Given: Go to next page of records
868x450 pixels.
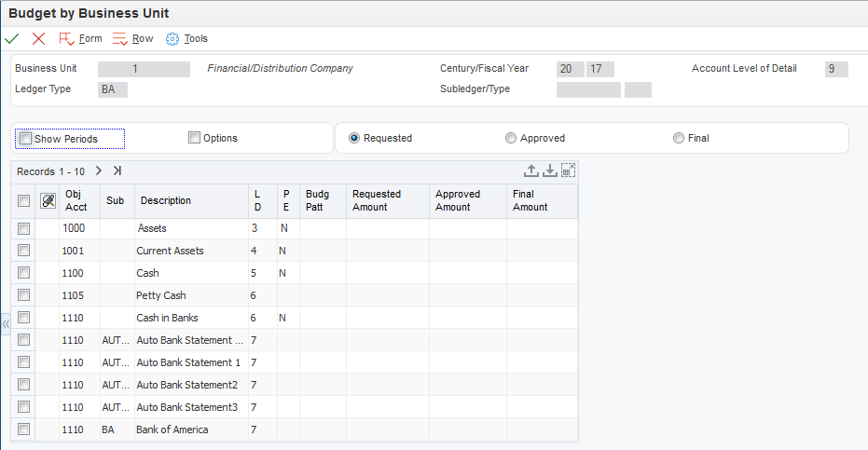Looking at the screenshot, I should [x=98, y=170].
